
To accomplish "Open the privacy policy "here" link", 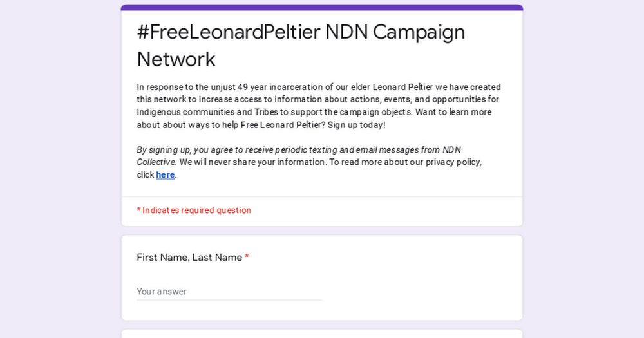I will (x=165, y=175).
